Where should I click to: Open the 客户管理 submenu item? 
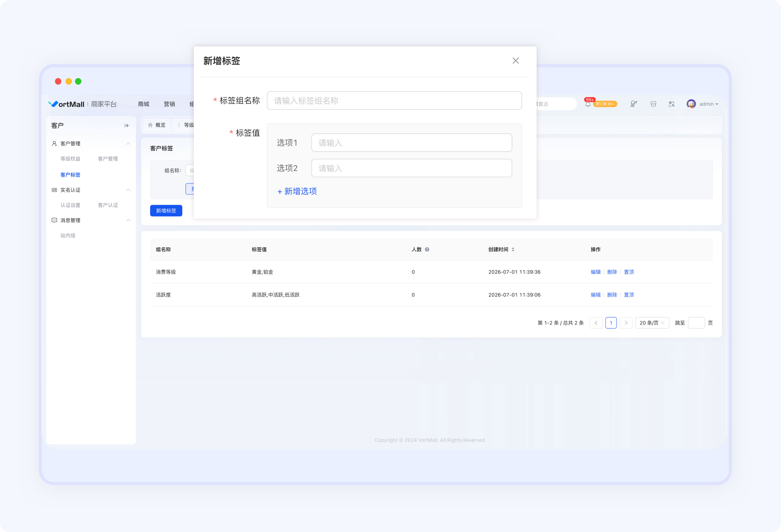108,159
